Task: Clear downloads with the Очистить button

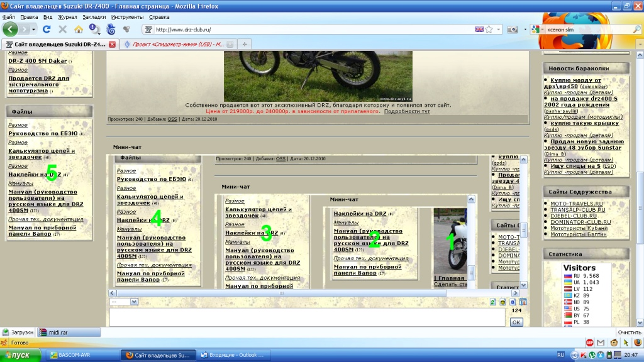Action: 629,332
